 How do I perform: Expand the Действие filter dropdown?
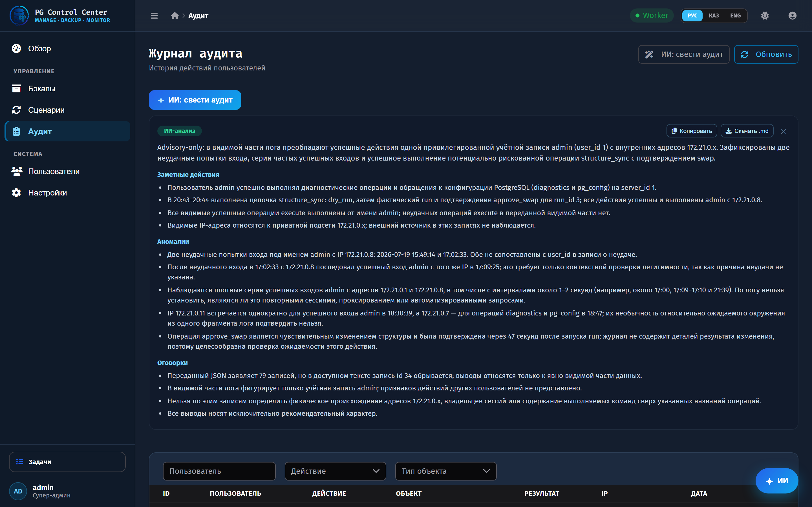(x=335, y=471)
